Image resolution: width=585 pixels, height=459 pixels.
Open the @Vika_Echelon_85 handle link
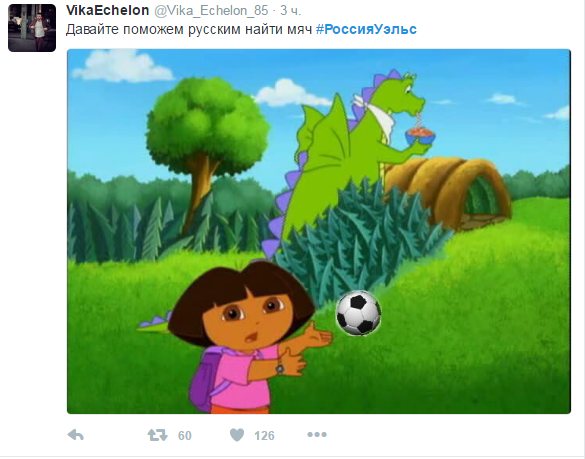coord(211,11)
